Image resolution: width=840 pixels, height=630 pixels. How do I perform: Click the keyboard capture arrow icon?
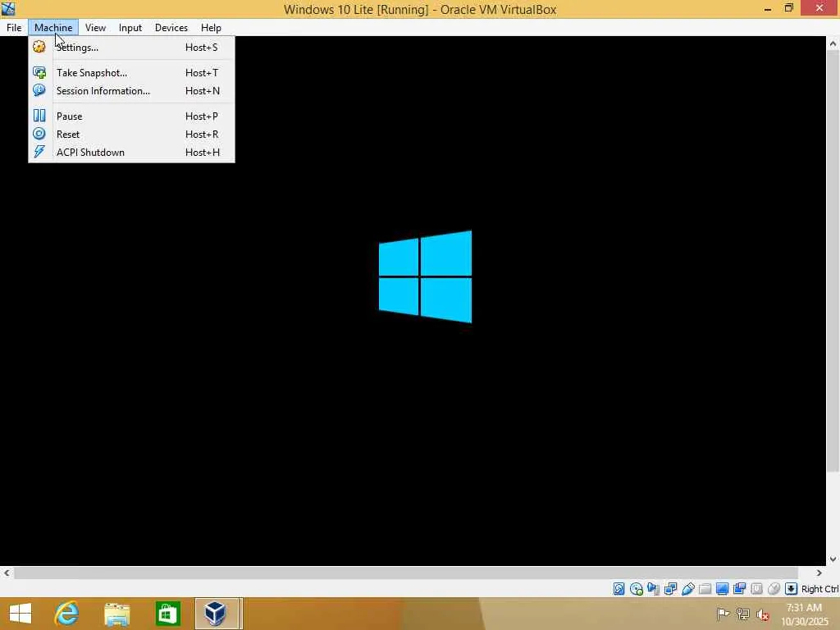(x=791, y=589)
